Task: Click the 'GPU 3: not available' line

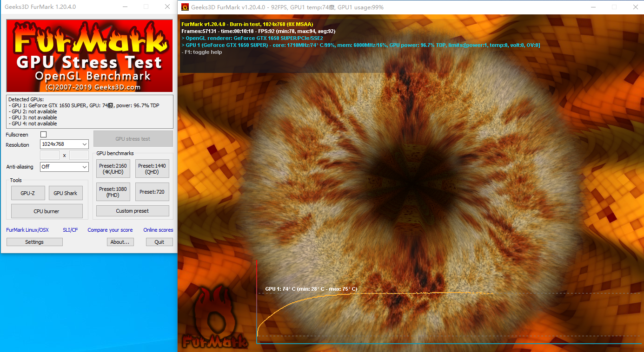Action: coord(33,117)
